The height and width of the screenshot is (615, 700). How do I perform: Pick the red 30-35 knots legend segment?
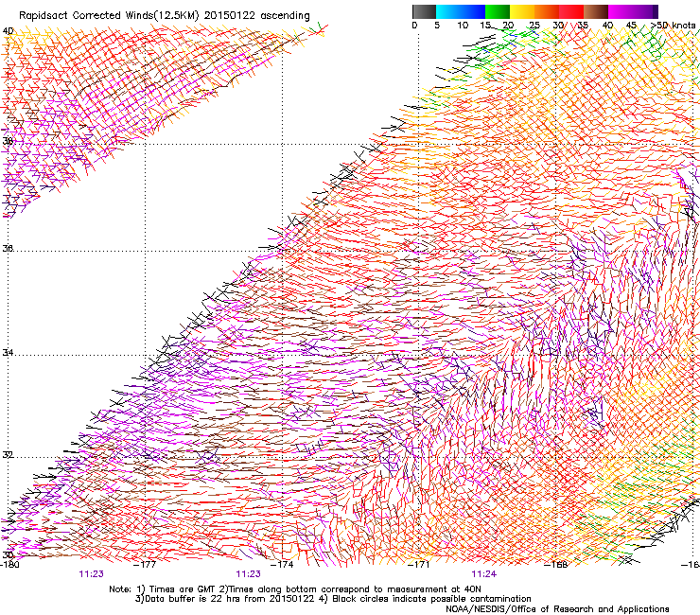[571, 11]
